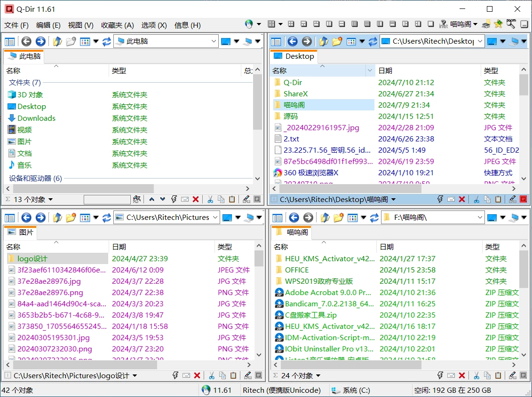Refresh the Pictures pane listing
The image size is (532, 397).
click(x=106, y=218)
